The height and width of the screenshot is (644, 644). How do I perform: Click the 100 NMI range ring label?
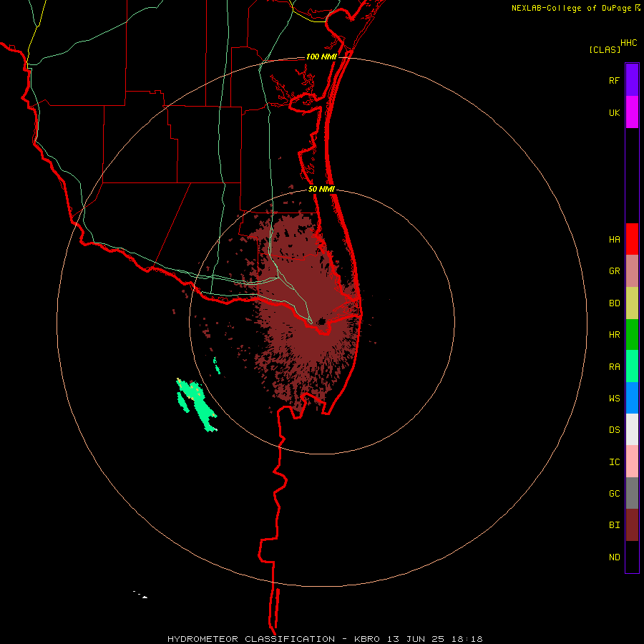(x=321, y=57)
